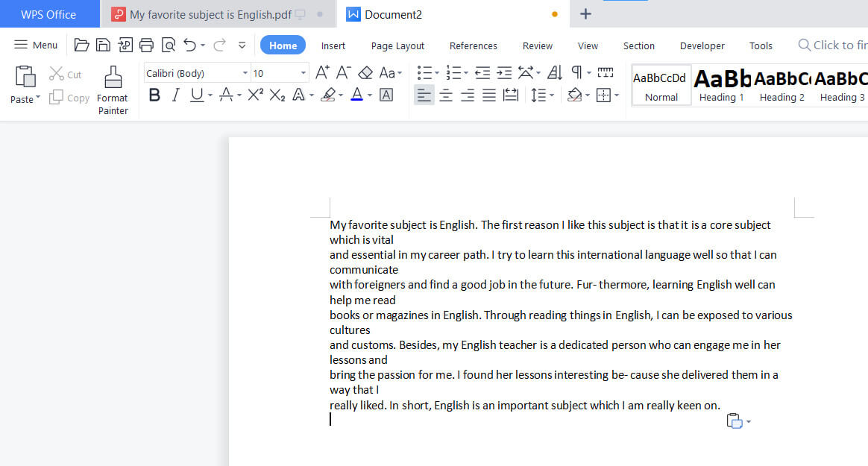Open the WPS Office Menu
The image size is (868, 466).
click(35, 45)
